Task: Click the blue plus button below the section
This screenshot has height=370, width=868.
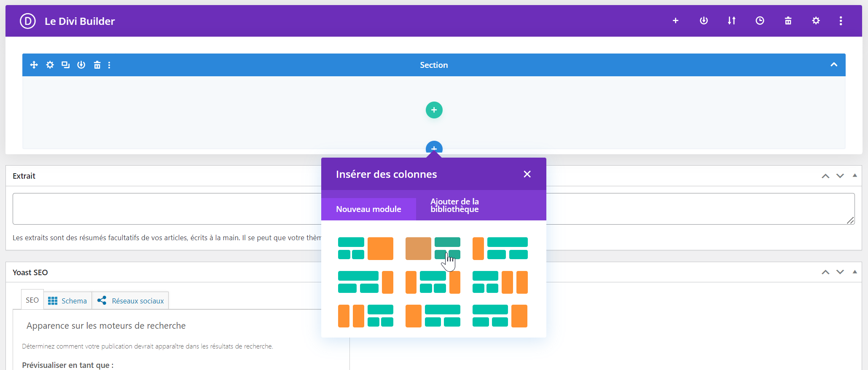Action: (434, 147)
